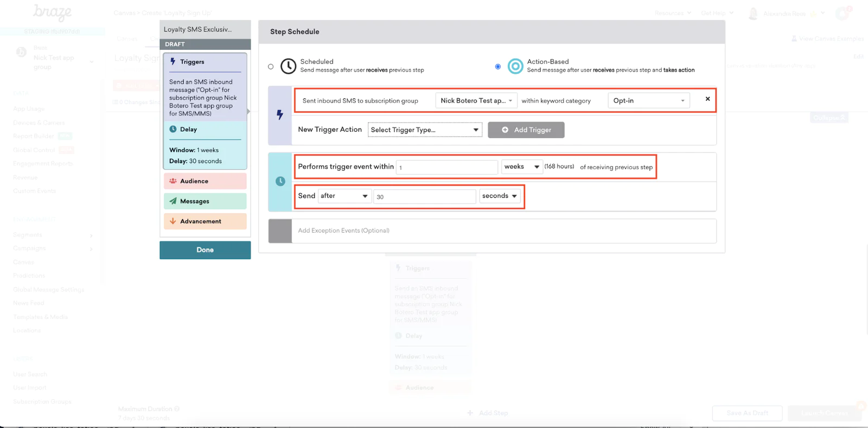Viewport: 868px width, 428px height.
Task: Open the Advancement section in step panel
Action: click(x=205, y=221)
